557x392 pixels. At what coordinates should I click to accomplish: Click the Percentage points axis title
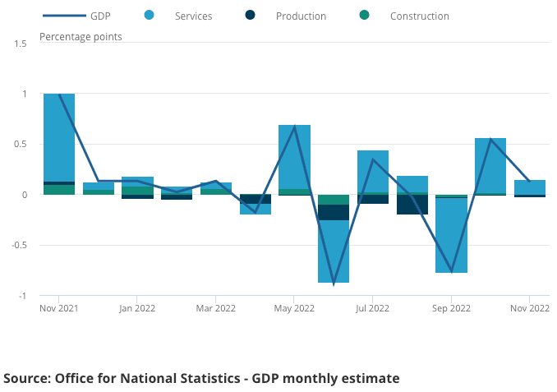point(81,37)
